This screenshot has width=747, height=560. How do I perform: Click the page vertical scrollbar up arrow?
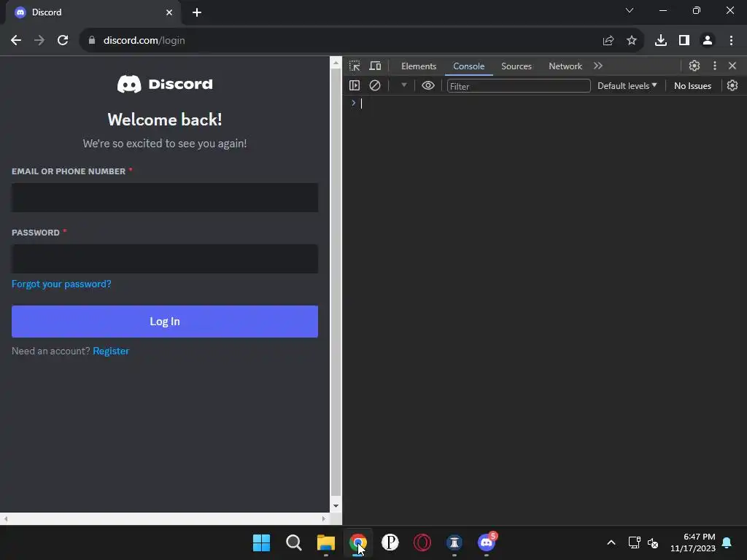point(336,63)
